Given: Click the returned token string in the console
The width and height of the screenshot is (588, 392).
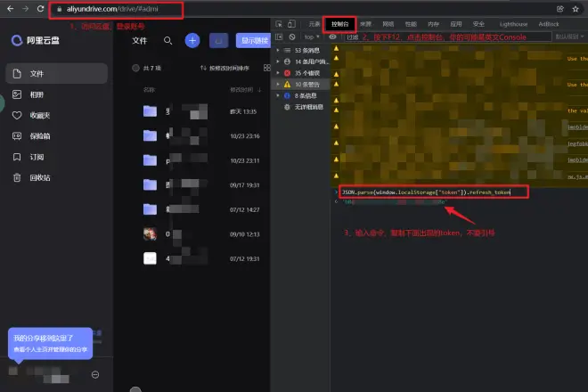Looking at the screenshot, I should tap(395, 202).
